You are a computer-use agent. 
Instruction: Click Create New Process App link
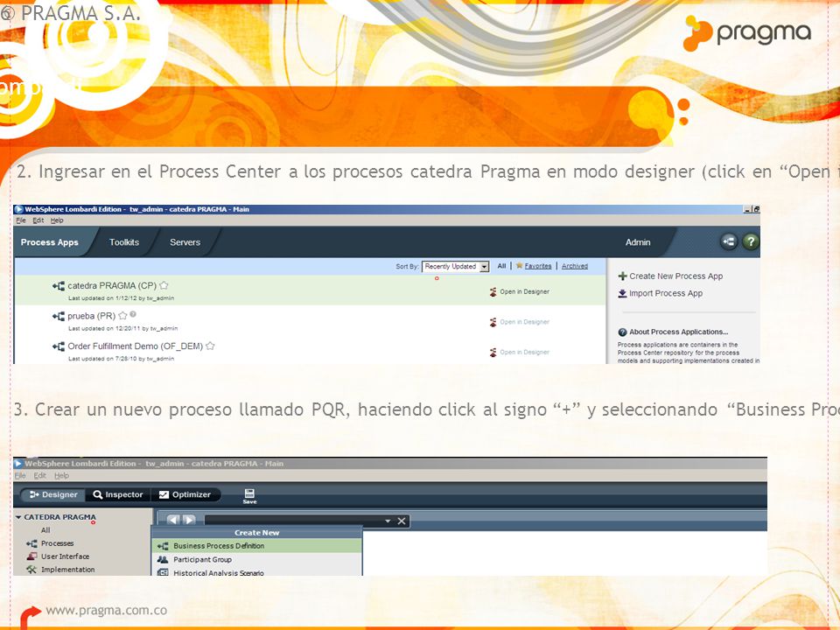tap(676, 276)
